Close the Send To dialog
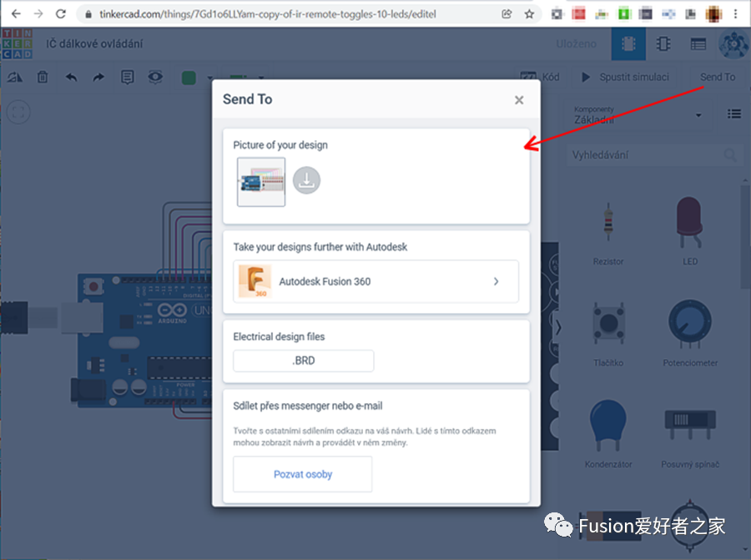This screenshot has height=560, width=751. (519, 100)
